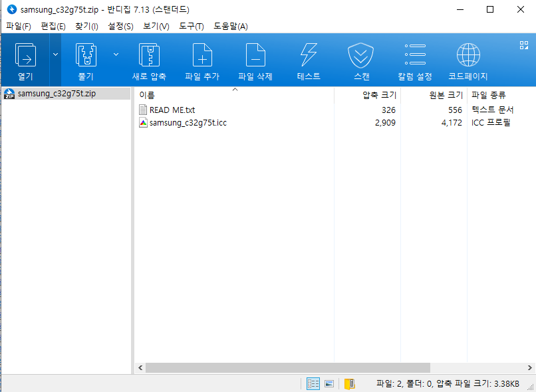
Task: Click the 파일 추가 (Add file) icon
Action: click(x=202, y=54)
